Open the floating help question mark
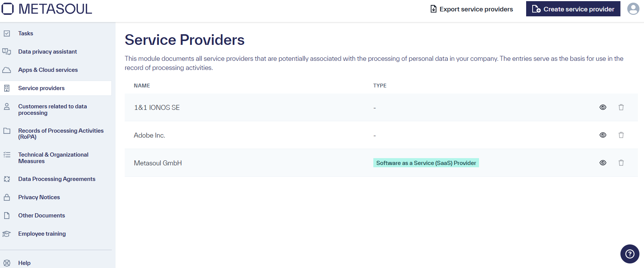Screen dimensions: 644x268 click(x=630, y=254)
